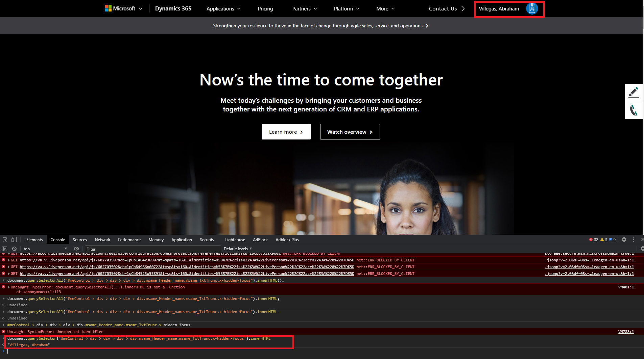
Task: Open the liveperson URL with lpCb84966x60722
Action: coord(187,267)
